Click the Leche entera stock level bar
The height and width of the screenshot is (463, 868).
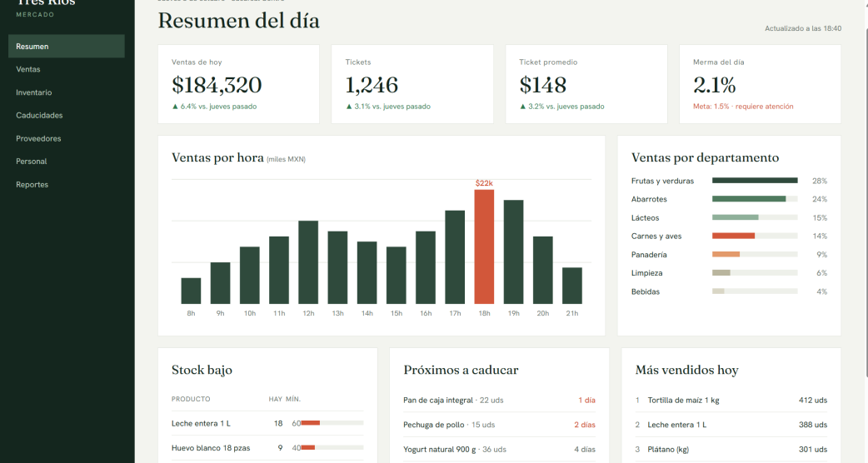332,423
